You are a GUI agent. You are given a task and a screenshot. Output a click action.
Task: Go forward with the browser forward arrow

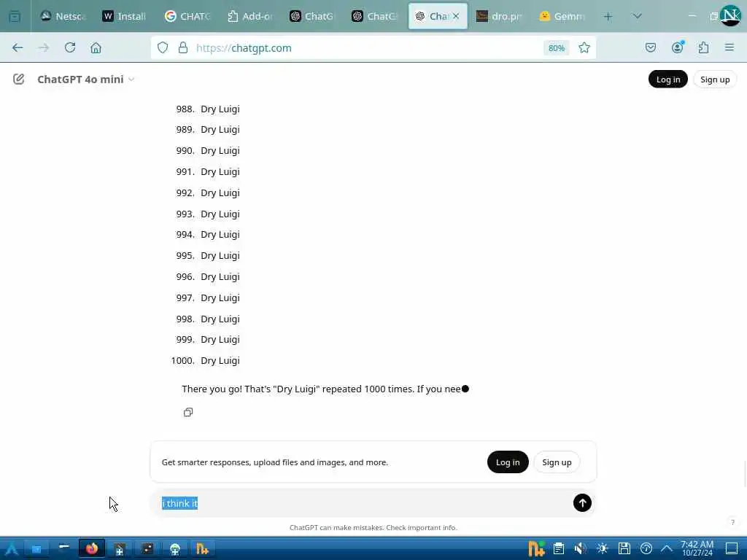(44, 47)
